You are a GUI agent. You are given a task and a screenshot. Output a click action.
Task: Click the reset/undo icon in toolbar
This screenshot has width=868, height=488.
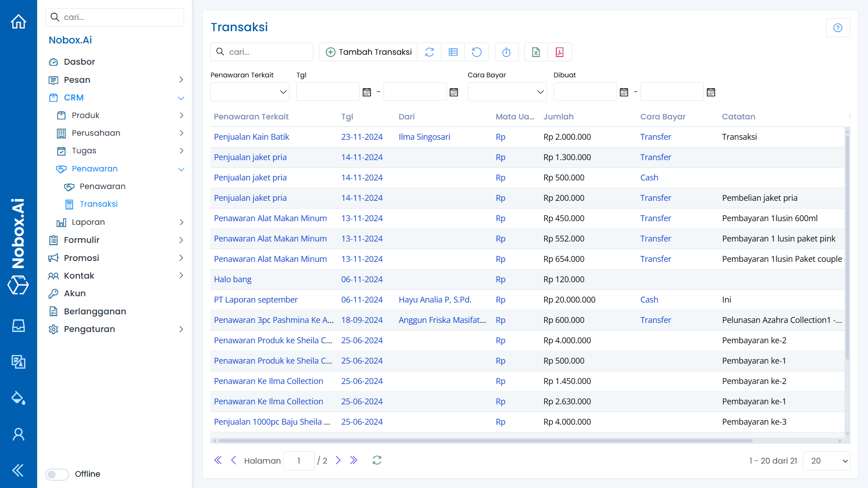coord(477,52)
